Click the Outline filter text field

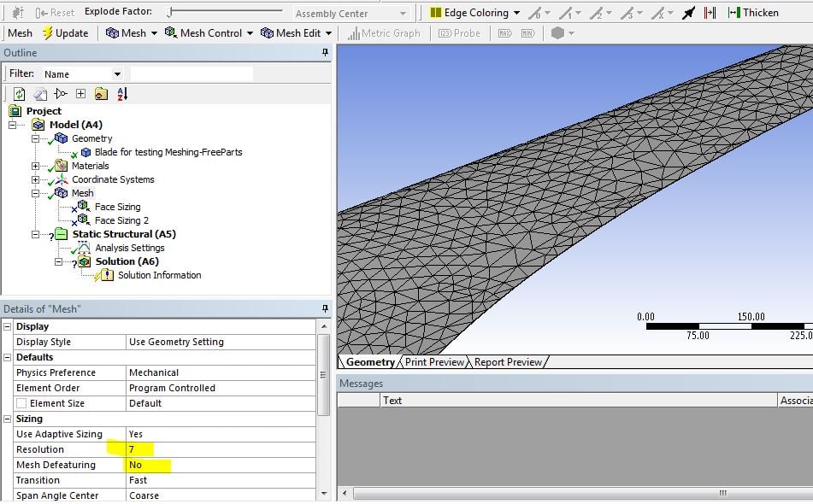click(x=192, y=74)
